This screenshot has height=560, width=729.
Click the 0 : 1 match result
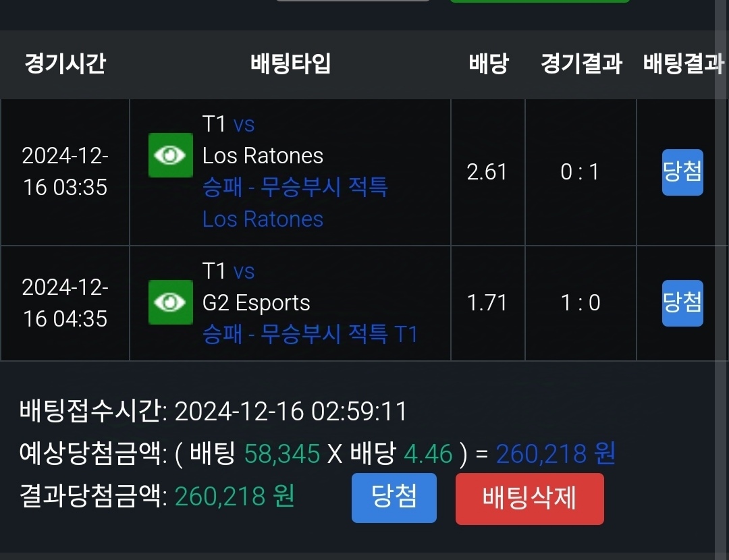(x=580, y=172)
